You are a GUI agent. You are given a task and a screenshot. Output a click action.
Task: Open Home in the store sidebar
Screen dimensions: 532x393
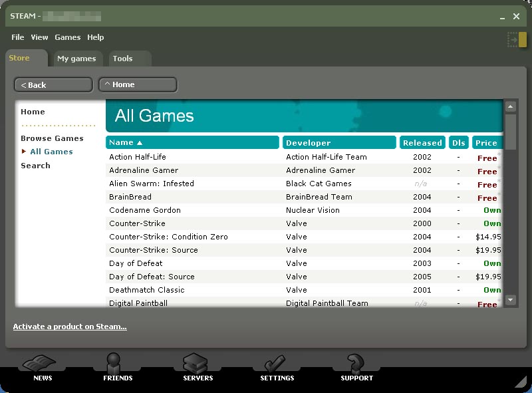click(33, 112)
